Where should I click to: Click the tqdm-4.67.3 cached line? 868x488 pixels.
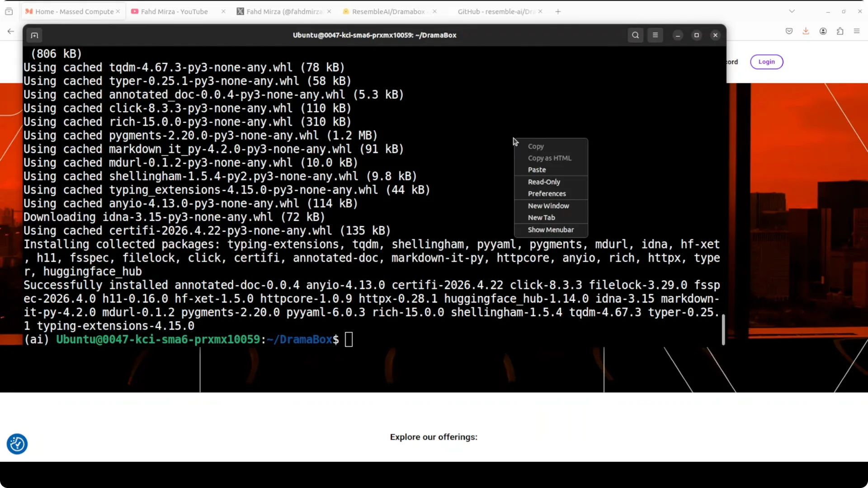point(184,67)
